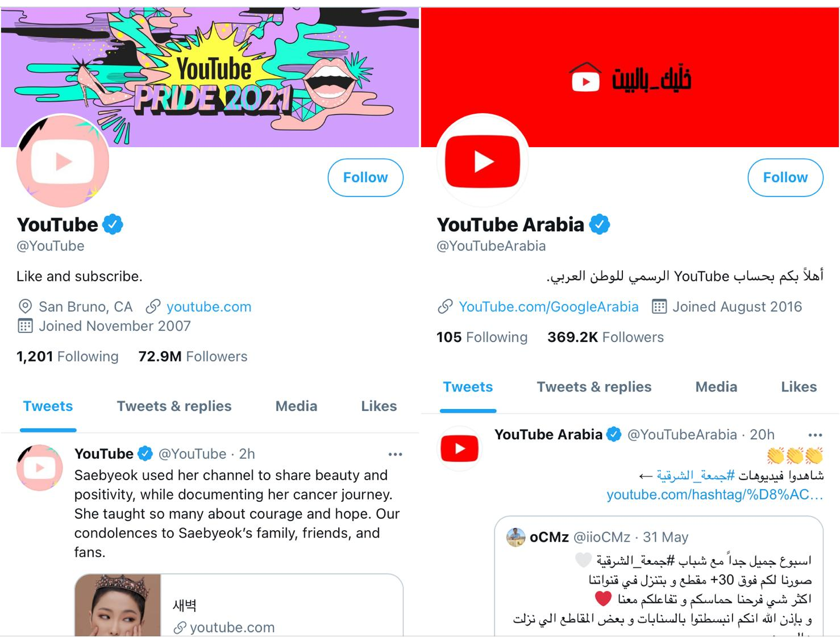Click the verified badge beside YouTube name
Viewport: 840px width, 637px height.
click(113, 224)
